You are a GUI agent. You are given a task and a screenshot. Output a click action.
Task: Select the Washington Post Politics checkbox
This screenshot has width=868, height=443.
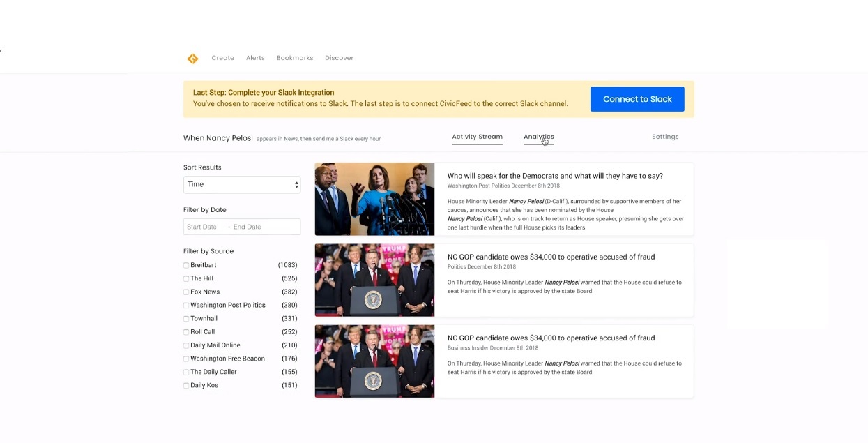click(x=186, y=306)
